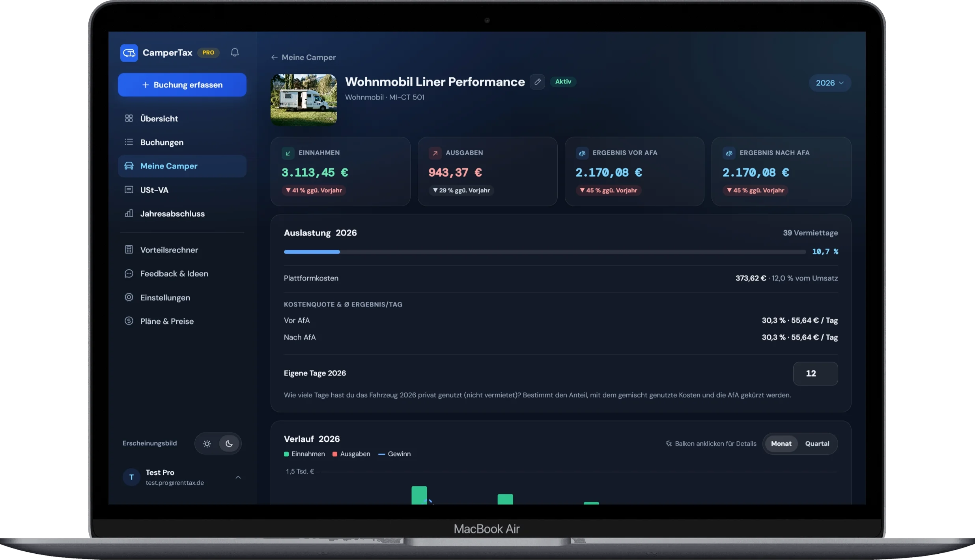Click the Buchung erfassen button
Viewport: 975px width, 560px height.
[182, 85]
